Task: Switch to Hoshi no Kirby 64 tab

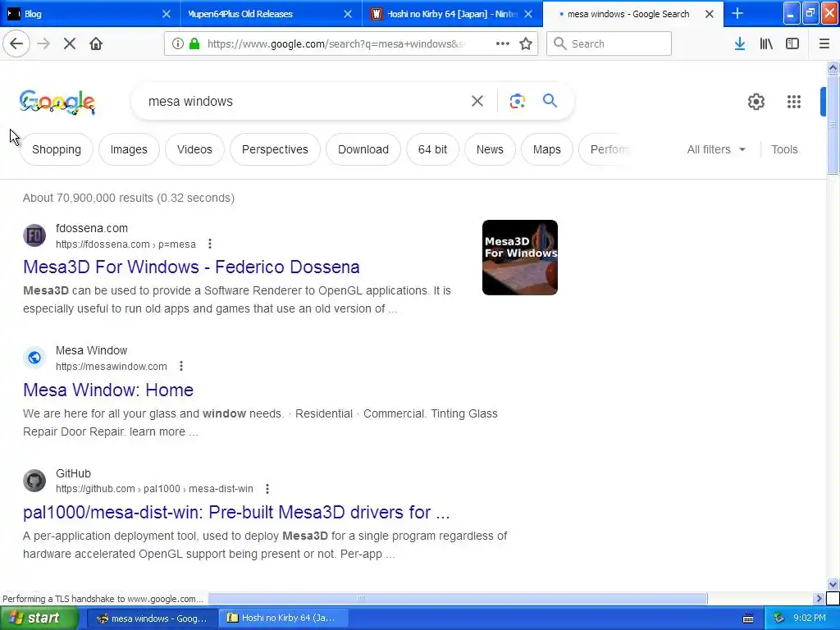Action: point(450,14)
